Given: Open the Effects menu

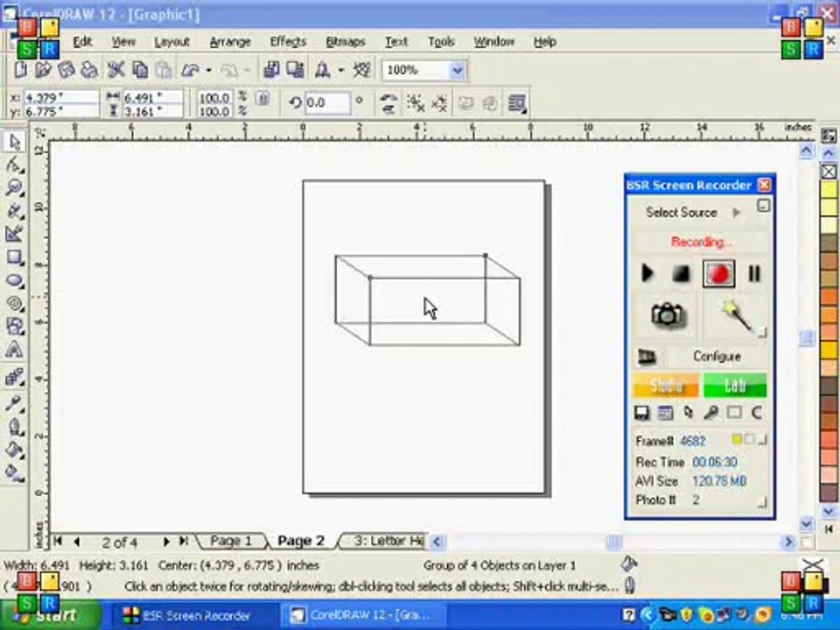Looking at the screenshot, I should click(x=288, y=41).
